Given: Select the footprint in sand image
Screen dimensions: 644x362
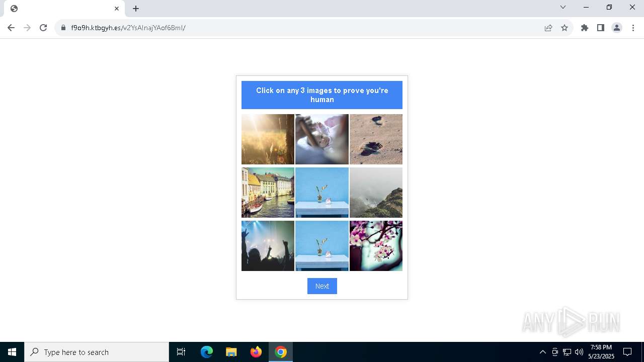Looking at the screenshot, I should pyautogui.click(x=376, y=139).
